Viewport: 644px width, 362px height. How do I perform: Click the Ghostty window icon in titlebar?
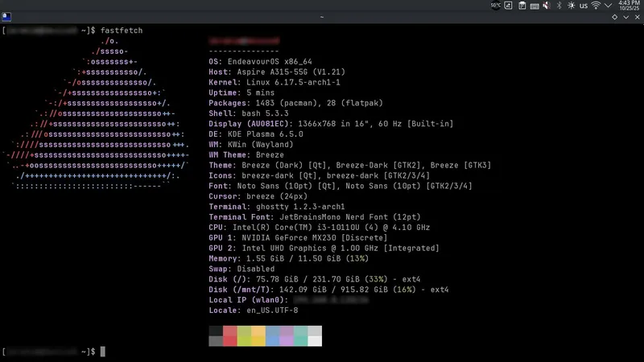[x=6, y=16]
